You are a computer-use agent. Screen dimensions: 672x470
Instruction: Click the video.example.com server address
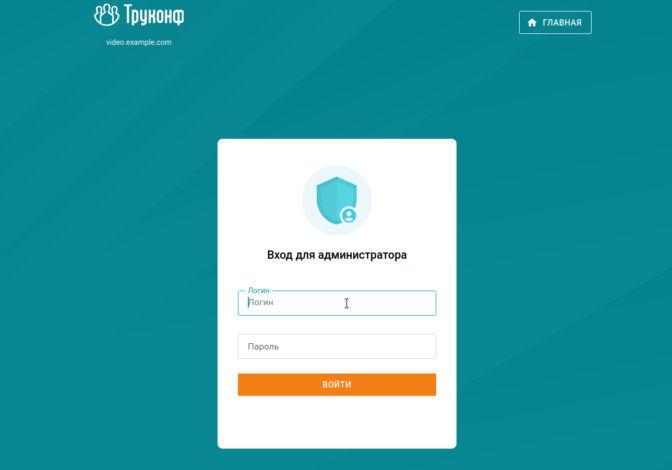click(x=139, y=42)
